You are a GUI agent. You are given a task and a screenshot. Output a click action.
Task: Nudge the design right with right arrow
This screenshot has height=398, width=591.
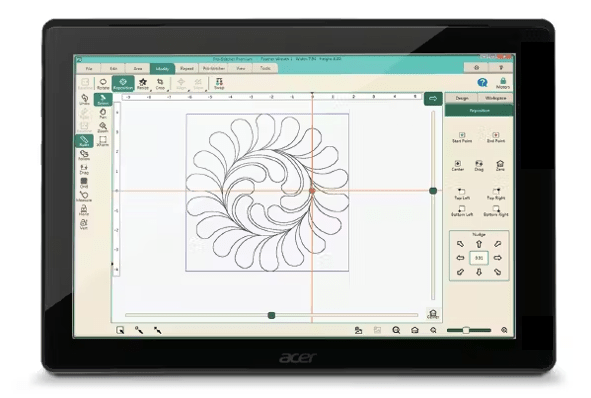498,258
